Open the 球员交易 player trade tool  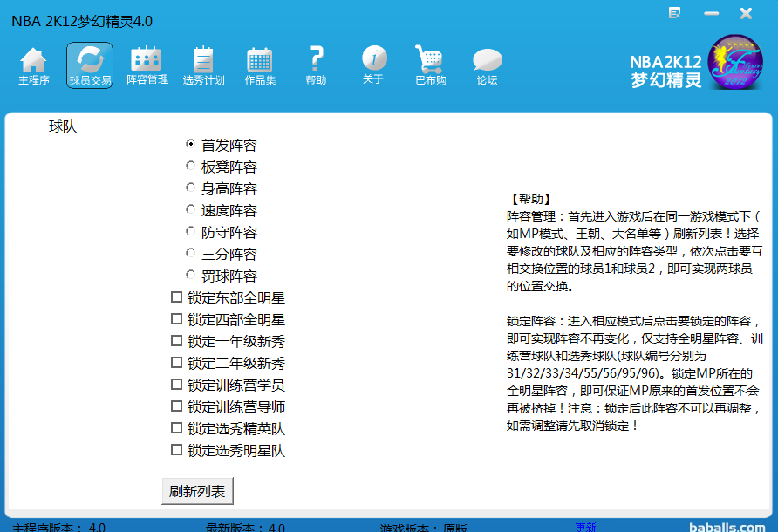90,65
